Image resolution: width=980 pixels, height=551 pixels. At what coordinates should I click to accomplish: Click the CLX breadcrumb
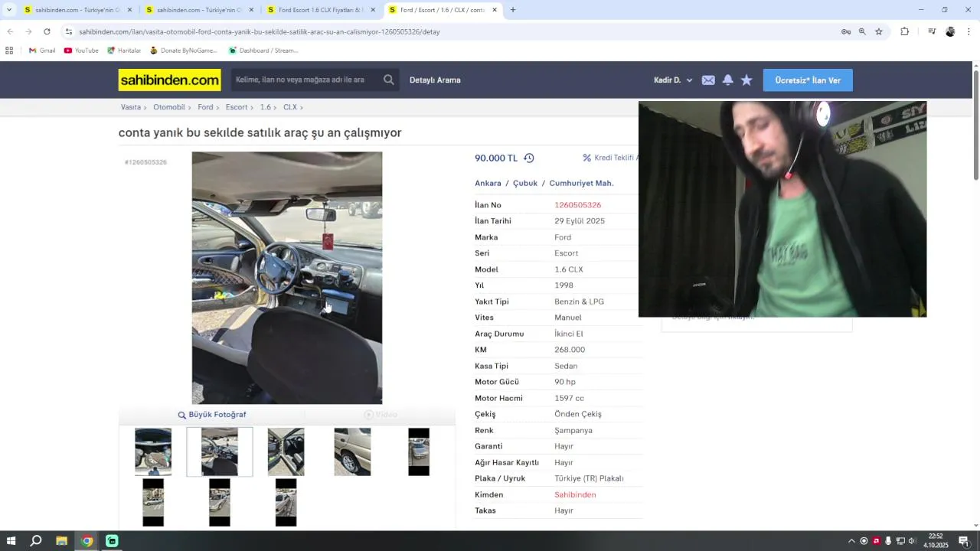click(290, 107)
